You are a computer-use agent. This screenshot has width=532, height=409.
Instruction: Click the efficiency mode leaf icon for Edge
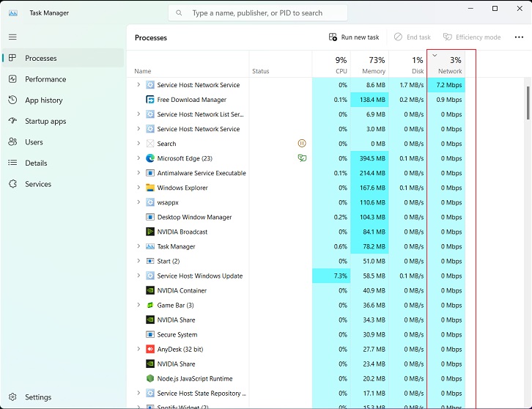pos(302,158)
